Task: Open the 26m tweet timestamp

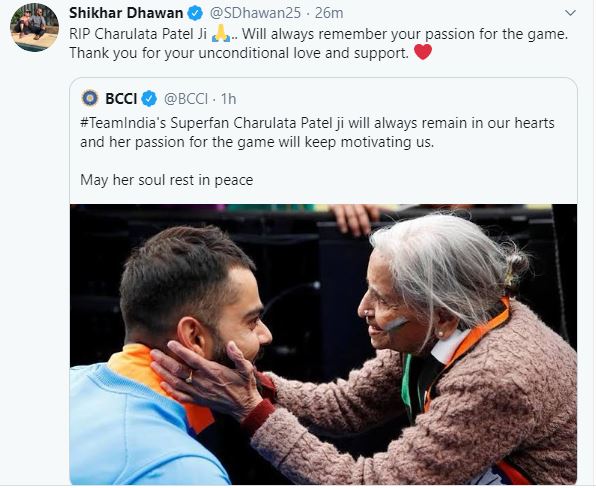Action: click(329, 13)
